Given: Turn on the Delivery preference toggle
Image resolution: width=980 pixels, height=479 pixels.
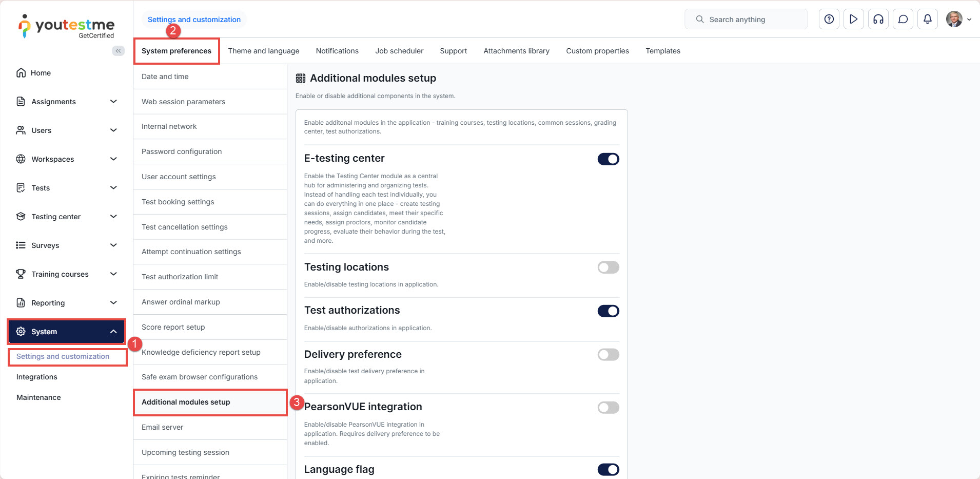Looking at the screenshot, I should pos(608,355).
